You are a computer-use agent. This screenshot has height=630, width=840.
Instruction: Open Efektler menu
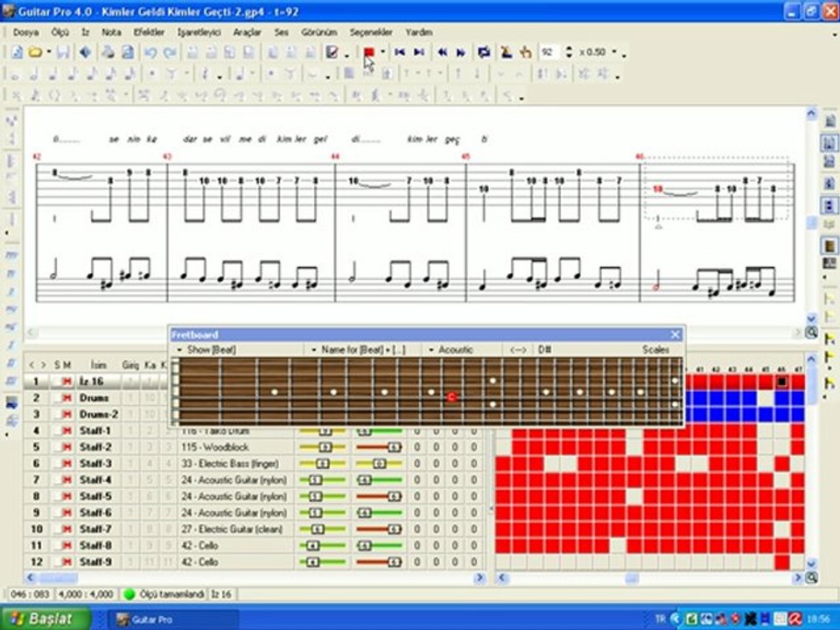pos(149,32)
